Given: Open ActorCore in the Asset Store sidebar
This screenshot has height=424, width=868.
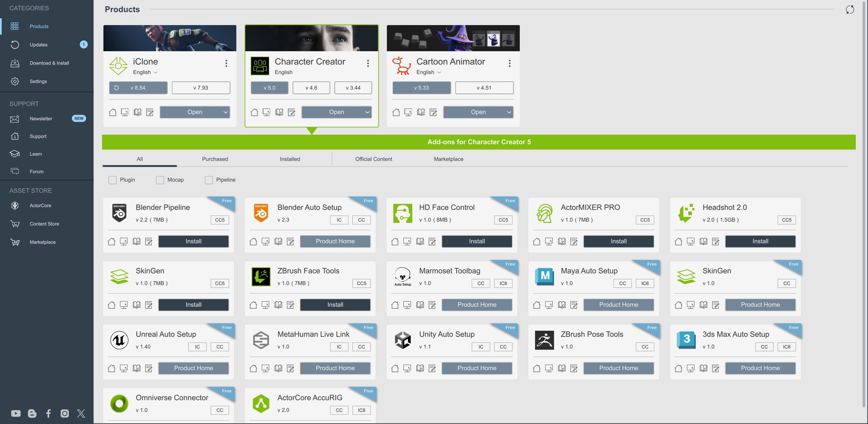Looking at the screenshot, I should tap(40, 206).
